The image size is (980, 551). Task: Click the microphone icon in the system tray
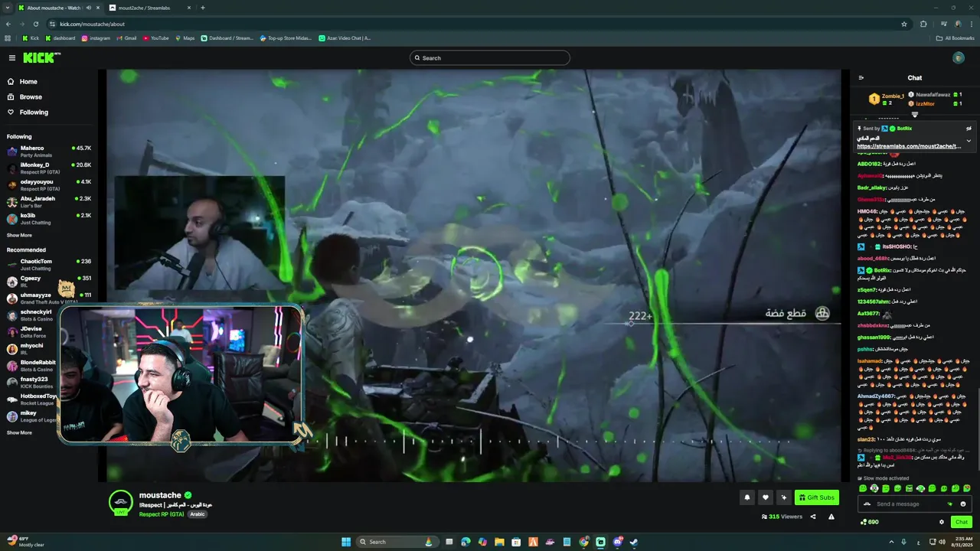904,542
